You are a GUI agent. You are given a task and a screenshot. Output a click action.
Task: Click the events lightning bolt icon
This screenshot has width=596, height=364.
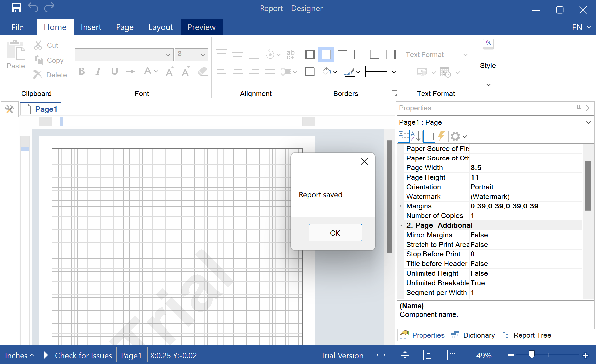(x=441, y=136)
